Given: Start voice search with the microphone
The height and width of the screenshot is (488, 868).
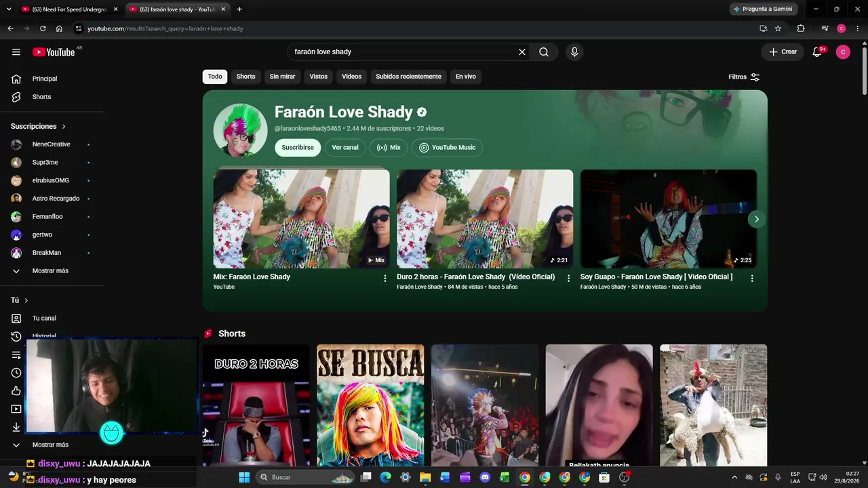Looking at the screenshot, I should [x=574, y=52].
